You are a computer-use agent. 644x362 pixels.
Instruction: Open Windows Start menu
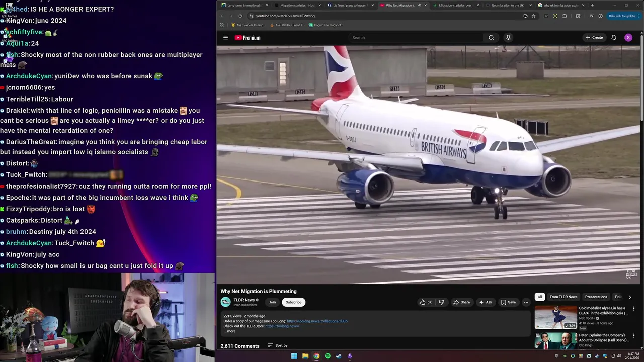(x=294, y=356)
